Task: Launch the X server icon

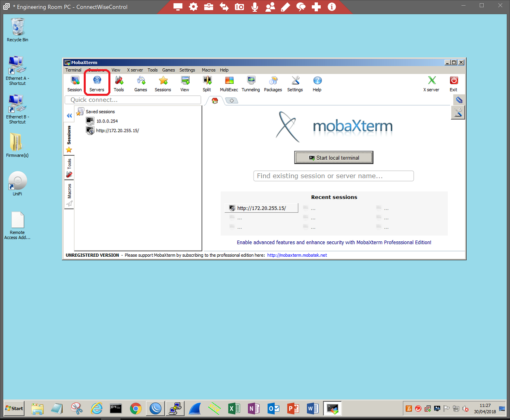Action: 431,84
